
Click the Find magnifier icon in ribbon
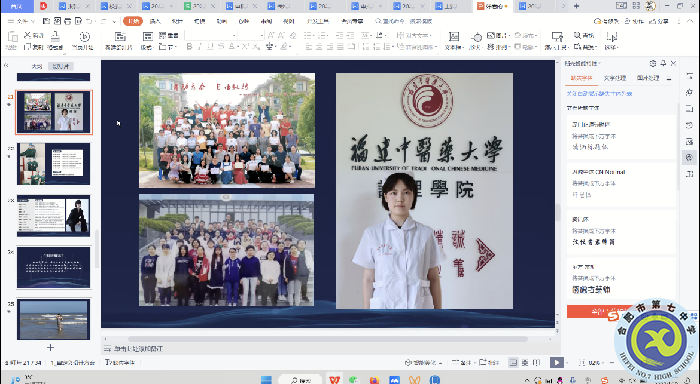[578, 35]
